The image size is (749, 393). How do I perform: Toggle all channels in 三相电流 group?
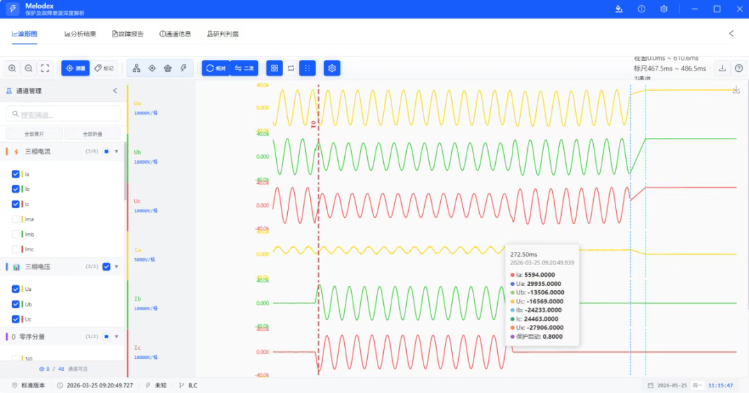coord(107,151)
